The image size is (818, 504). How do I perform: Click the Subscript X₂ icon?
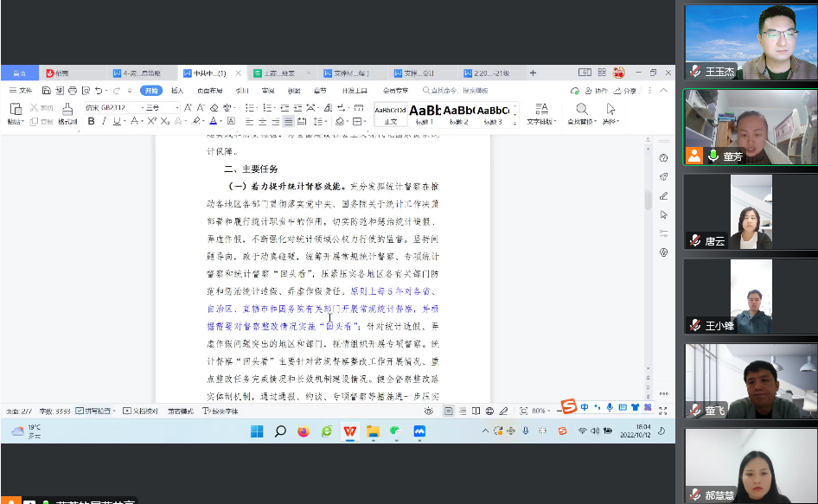click(165, 121)
